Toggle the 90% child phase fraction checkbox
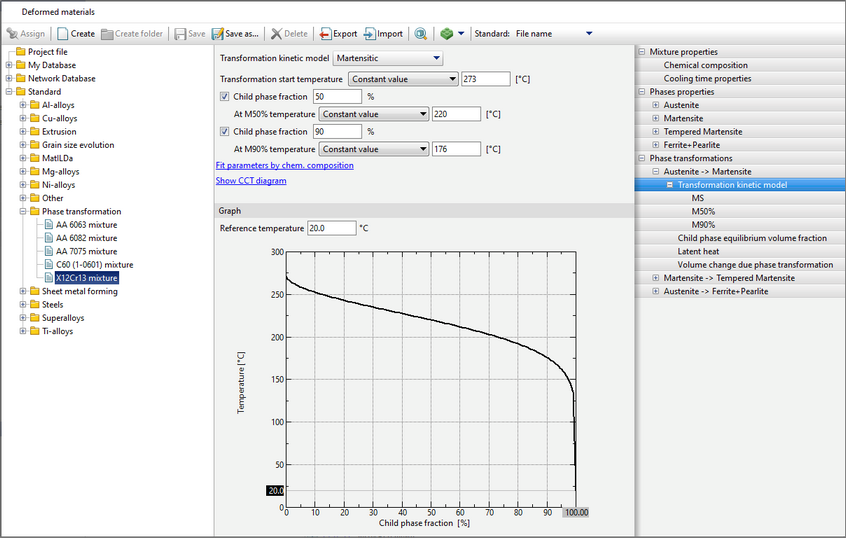The image size is (846, 538). point(224,132)
